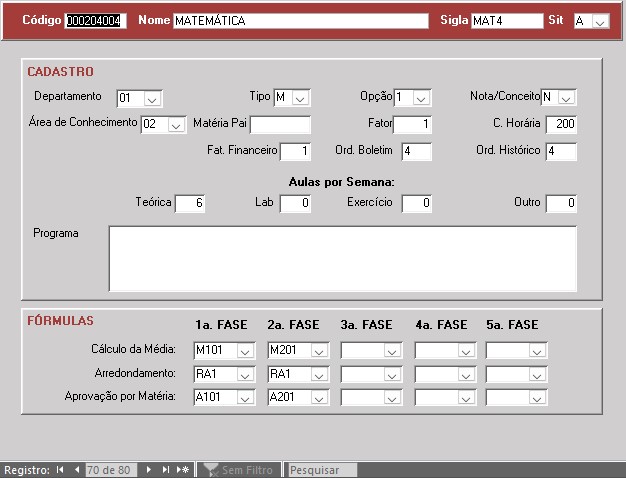This screenshot has height=478, width=626.
Task: Open the Nota/Conceito dropdown
Action: click(566, 97)
